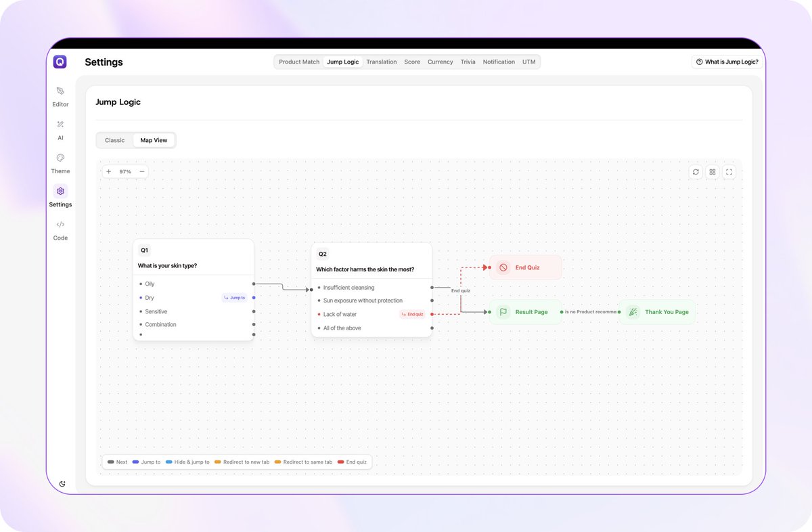Click the Jump to legend entry
The height and width of the screenshot is (532, 812).
tap(146, 462)
